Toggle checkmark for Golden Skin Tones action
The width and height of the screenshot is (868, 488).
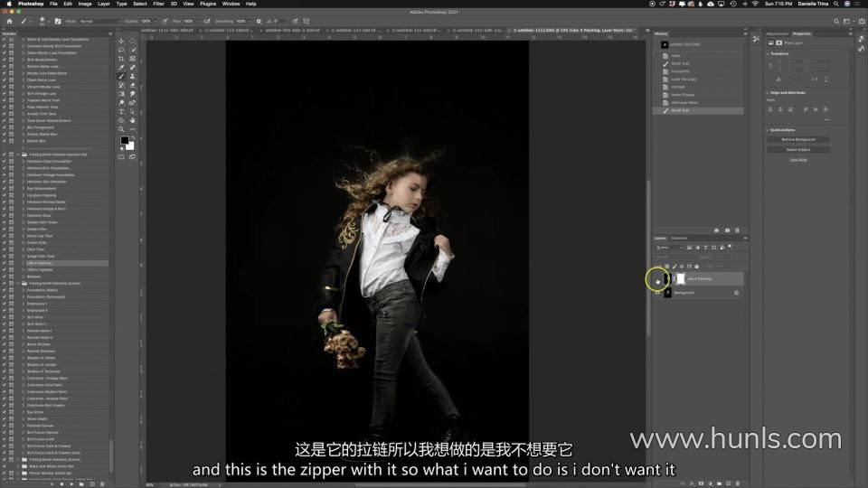click(4, 222)
